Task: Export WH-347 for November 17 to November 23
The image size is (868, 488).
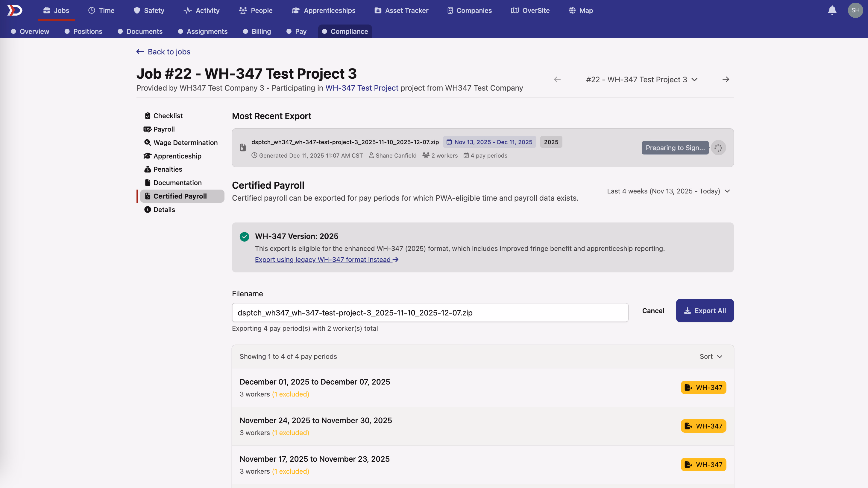Action: click(x=704, y=465)
